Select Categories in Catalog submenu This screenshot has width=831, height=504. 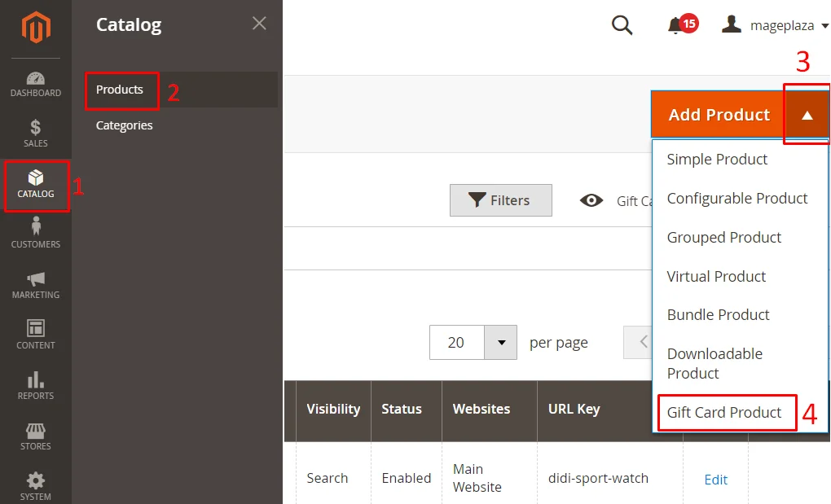pos(125,125)
